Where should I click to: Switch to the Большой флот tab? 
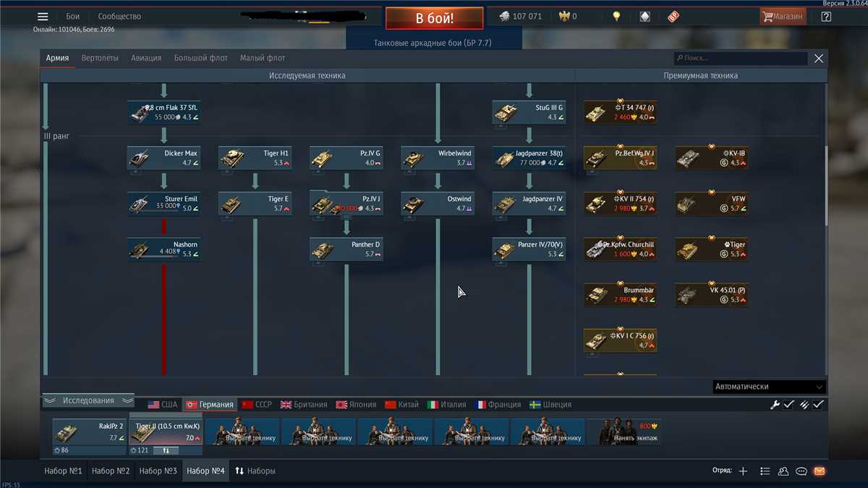coord(200,58)
